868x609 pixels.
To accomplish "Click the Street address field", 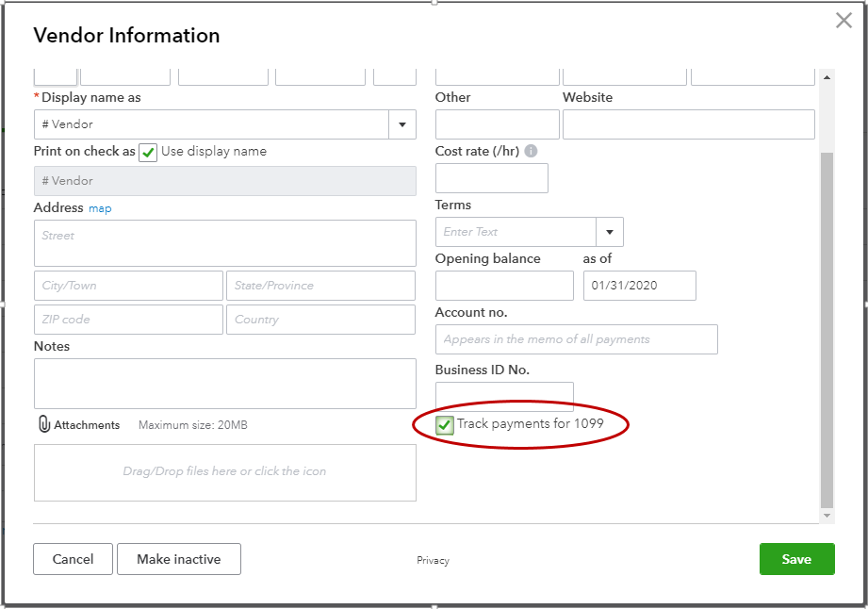I will click(x=224, y=243).
